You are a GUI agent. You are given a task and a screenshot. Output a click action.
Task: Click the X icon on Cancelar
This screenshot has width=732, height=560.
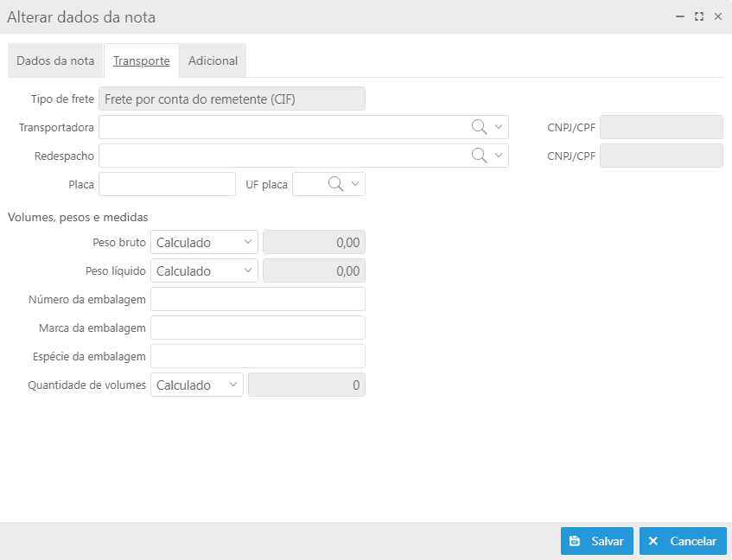[653, 541]
